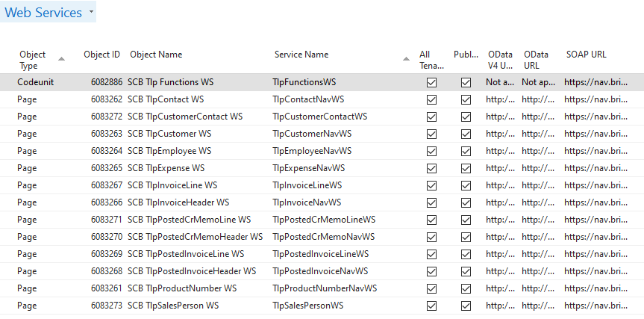Image resolution: width=644 pixels, height=319 pixels.
Task: Open OData V4 URL for TlpInvoiceLineWS
Action: [500, 185]
